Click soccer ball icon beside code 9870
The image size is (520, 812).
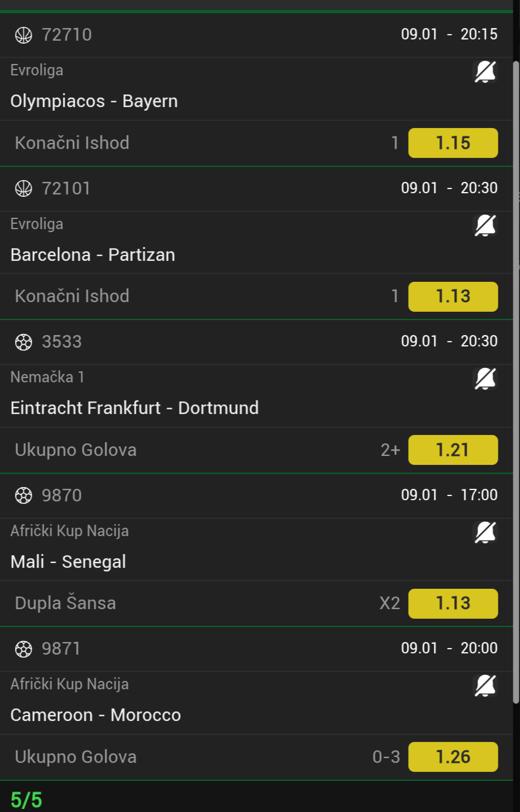[23, 496]
